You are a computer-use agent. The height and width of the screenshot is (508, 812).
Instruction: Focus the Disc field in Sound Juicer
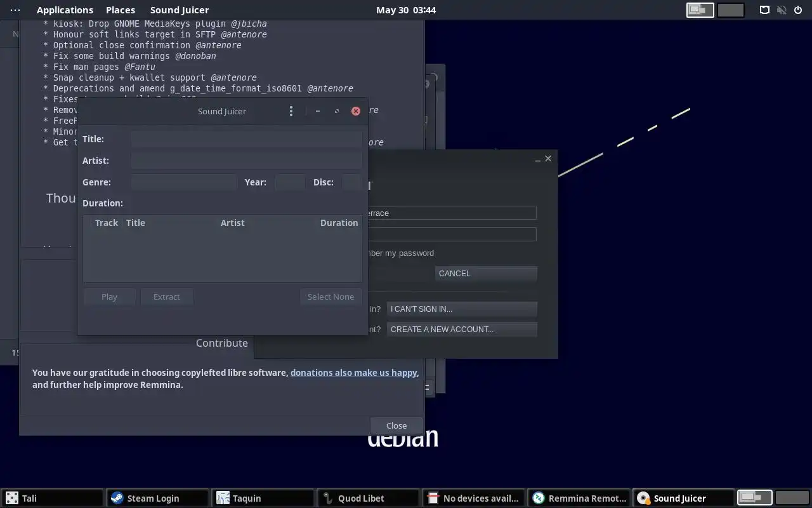point(352,182)
